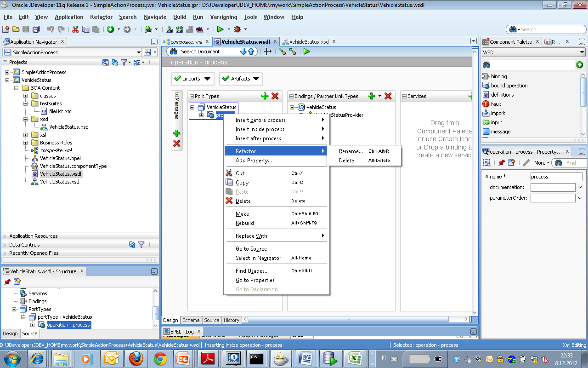The height and width of the screenshot is (368, 588).
Task: Open the Imports dropdown
Action: click(193, 79)
